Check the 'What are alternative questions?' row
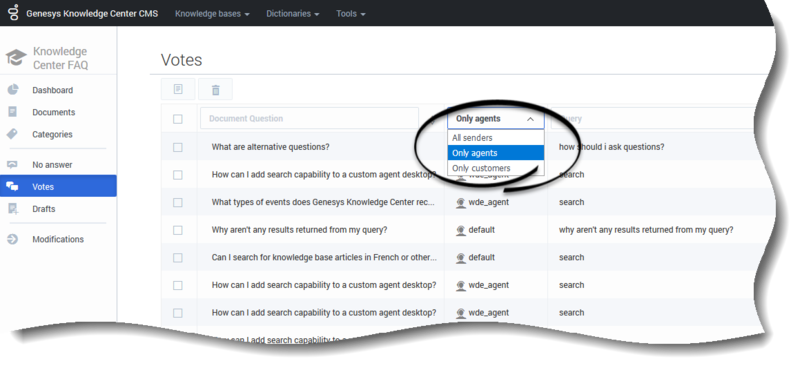This screenshot has width=800, height=368. (x=178, y=147)
